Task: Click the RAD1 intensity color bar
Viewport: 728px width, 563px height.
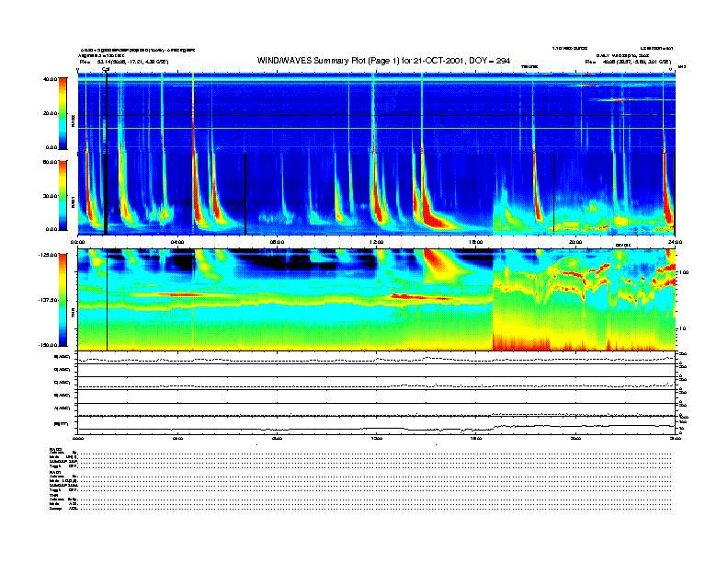Action: click(x=63, y=195)
